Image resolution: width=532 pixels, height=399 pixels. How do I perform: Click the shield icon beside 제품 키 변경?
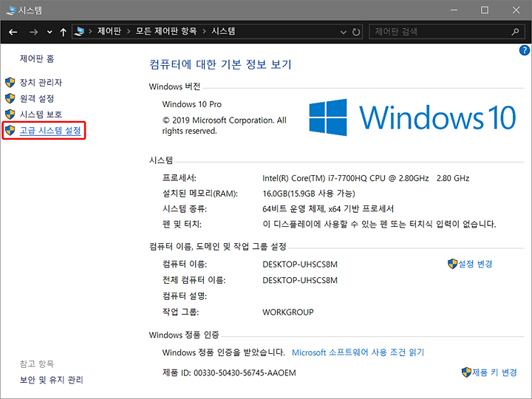point(466,372)
